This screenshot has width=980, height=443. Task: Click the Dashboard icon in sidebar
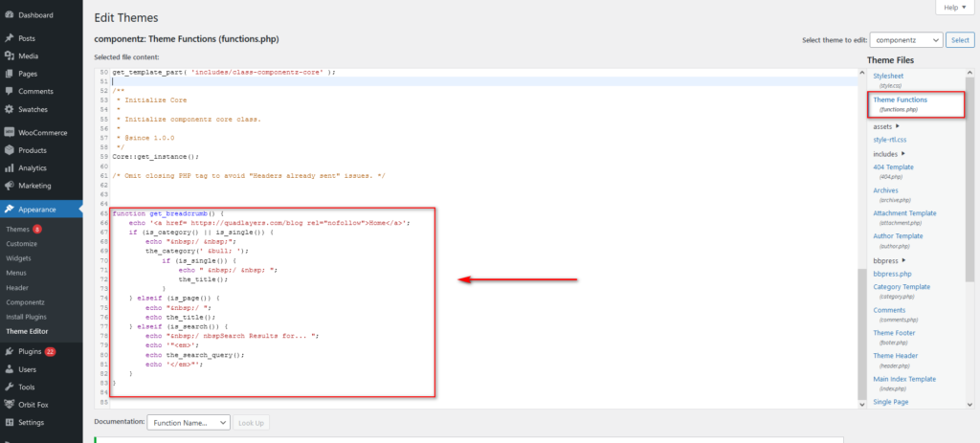pos(9,15)
